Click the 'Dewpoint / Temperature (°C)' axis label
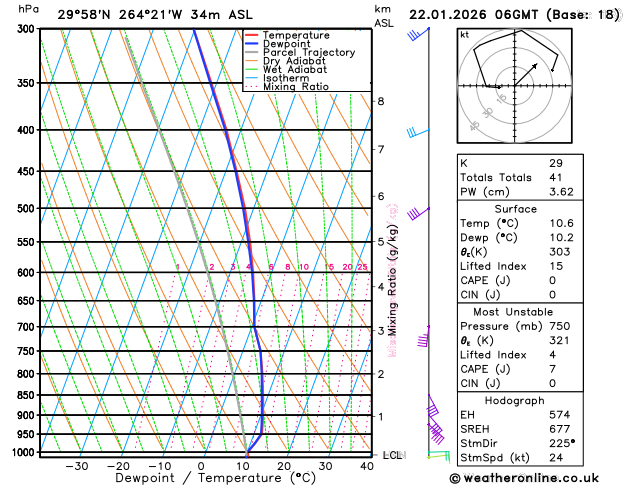 tap(216, 478)
